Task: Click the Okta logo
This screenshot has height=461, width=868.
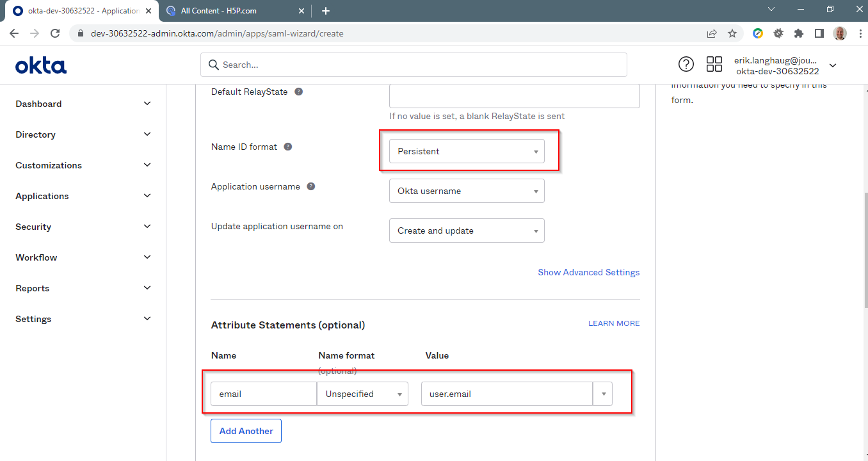Action: (x=41, y=65)
